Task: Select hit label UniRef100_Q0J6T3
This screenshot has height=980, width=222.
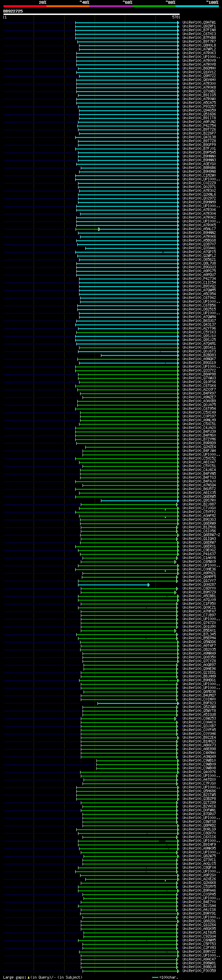Action: [x=199, y=351]
